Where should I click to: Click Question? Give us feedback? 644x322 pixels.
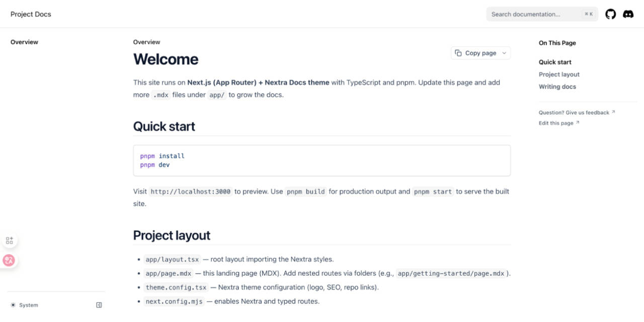pos(574,112)
